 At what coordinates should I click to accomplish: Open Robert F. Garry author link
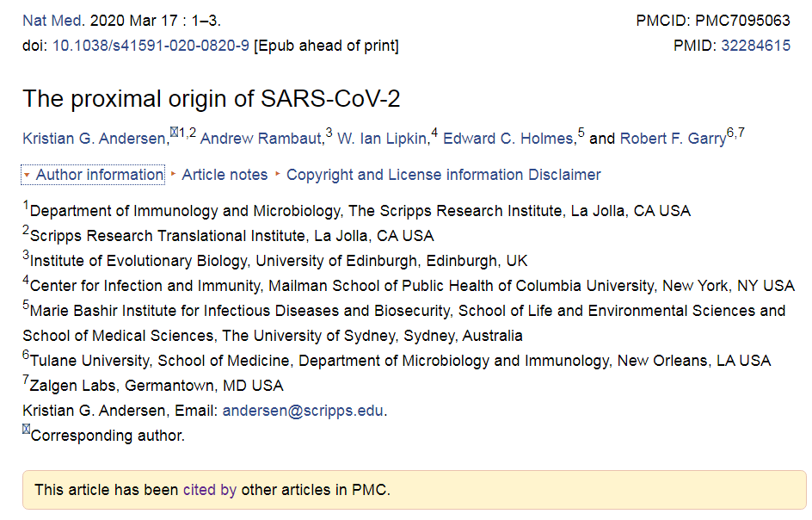pos(673,139)
